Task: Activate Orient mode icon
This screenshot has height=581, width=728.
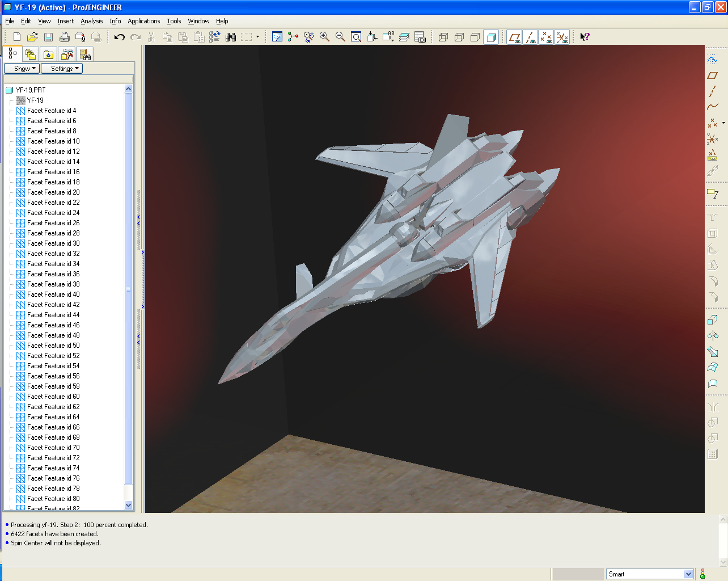Action: coord(309,37)
